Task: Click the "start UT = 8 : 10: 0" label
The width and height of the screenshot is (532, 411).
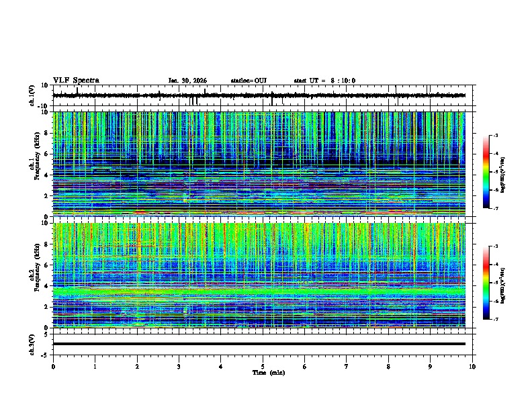Action: pos(324,81)
